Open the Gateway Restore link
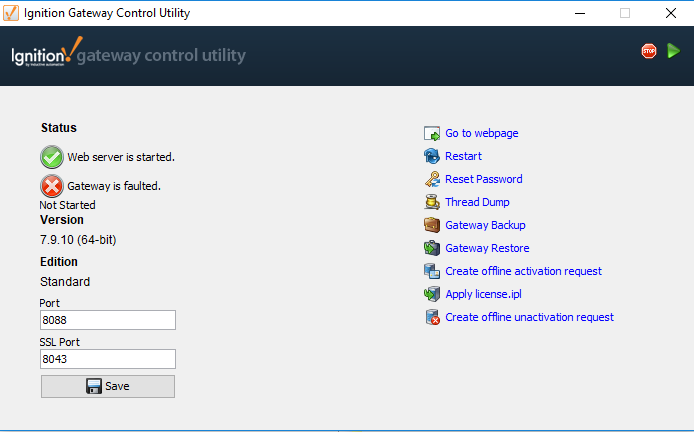 [487, 248]
